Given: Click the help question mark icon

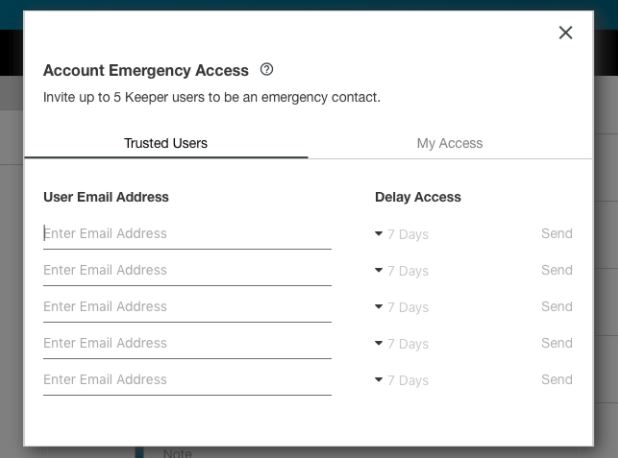Looking at the screenshot, I should tap(266, 70).
